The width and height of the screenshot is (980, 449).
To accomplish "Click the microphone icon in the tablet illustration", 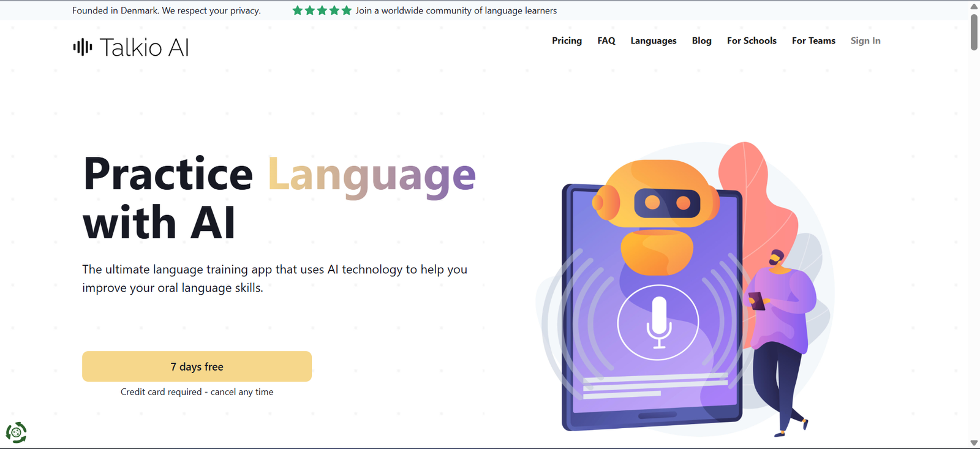I will tap(658, 322).
